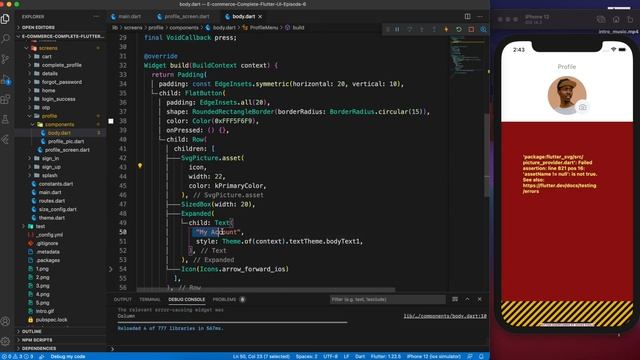Open the notifications bell in status bar

click(x=481, y=356)
